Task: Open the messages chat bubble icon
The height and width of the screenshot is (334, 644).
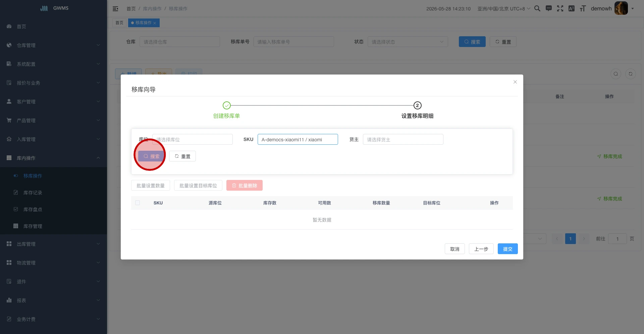Action: (x=549, y=8)
